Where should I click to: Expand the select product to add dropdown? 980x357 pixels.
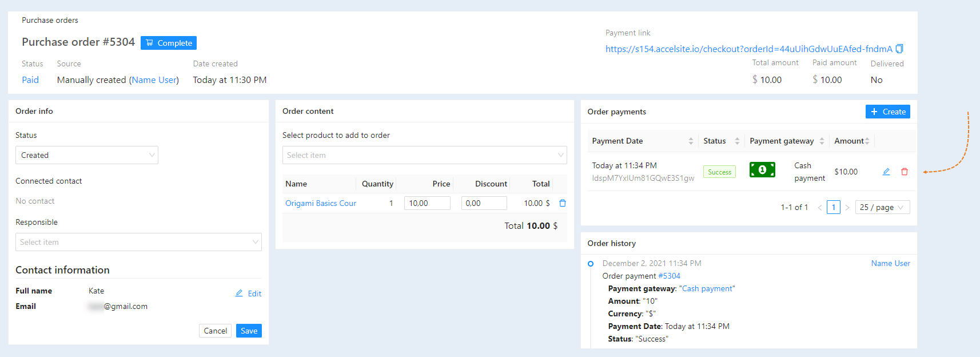425,155
